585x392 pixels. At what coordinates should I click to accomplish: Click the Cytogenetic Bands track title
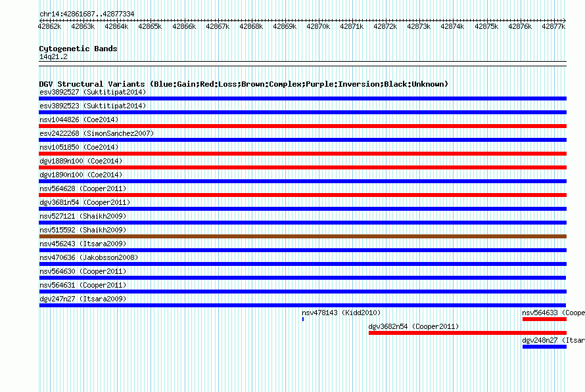click(78, 49)
